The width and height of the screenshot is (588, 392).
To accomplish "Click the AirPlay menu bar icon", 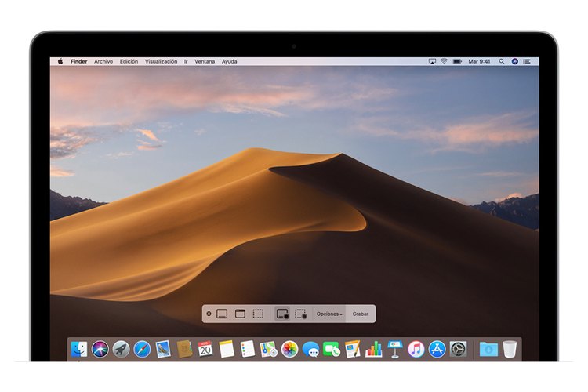I will pos(432,61).
